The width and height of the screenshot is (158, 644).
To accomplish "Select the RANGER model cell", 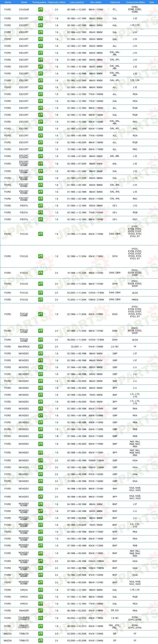I will 24,611.
